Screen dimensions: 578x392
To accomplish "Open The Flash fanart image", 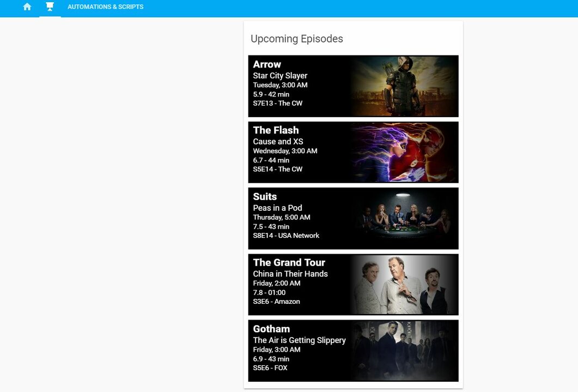I will [404, 152].
